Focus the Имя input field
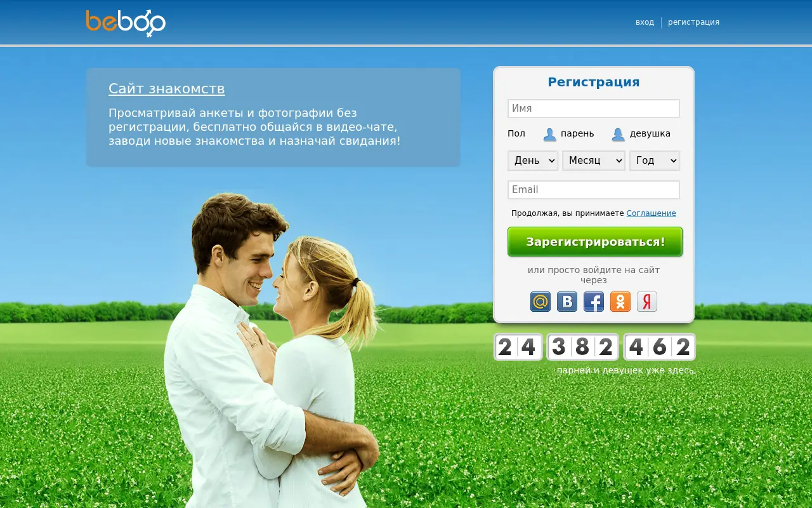The image size is (812, 508). click(594, 109)
